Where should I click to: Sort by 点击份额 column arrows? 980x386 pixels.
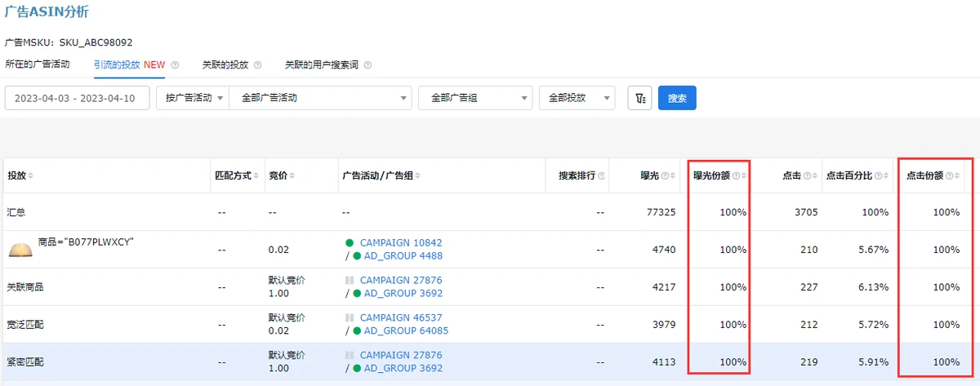point(957,176)
